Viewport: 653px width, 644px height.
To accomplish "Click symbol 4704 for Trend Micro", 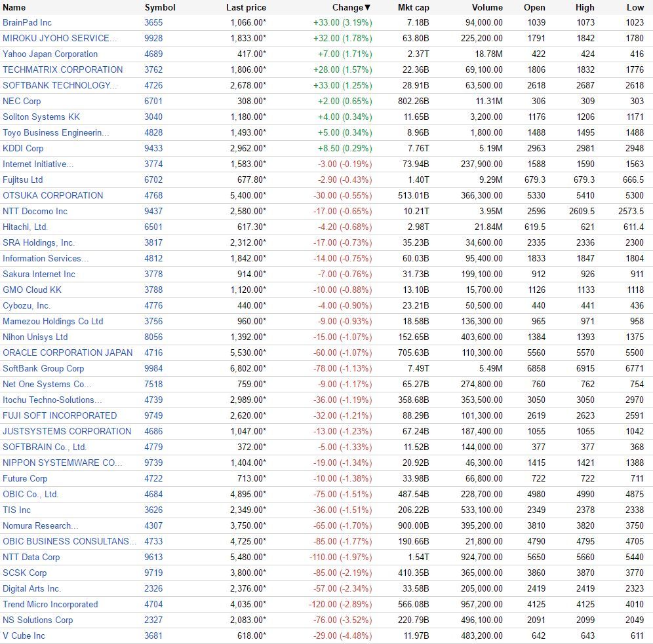I will (x=153, y=605).
